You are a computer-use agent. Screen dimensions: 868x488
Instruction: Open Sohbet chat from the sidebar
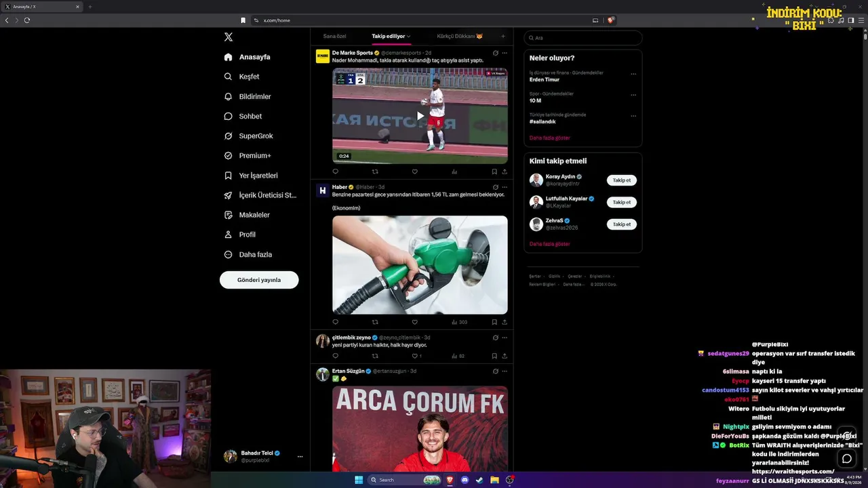click(229, 116)
